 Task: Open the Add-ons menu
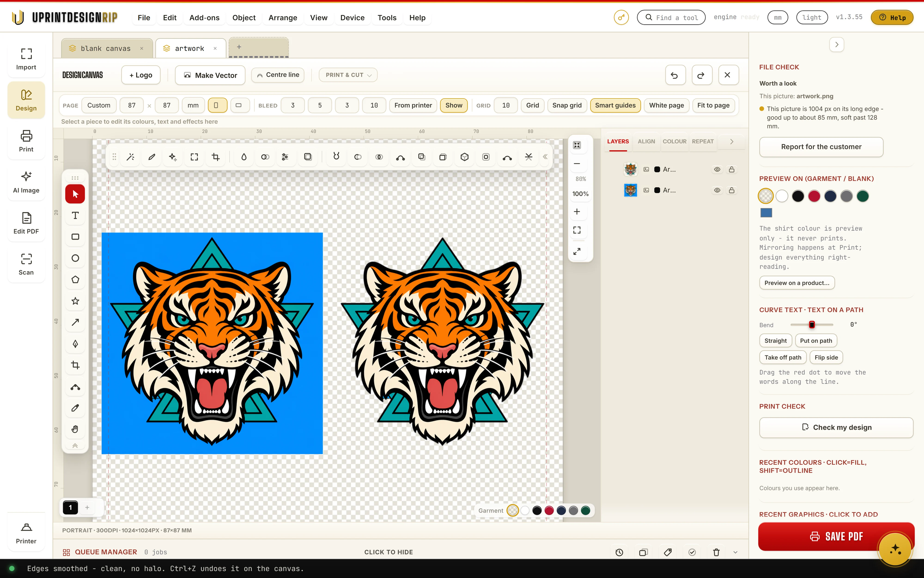coord(204,18)
